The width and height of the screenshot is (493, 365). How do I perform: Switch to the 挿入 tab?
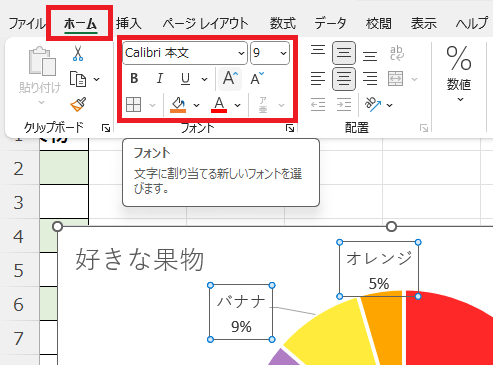pos(129,23)
